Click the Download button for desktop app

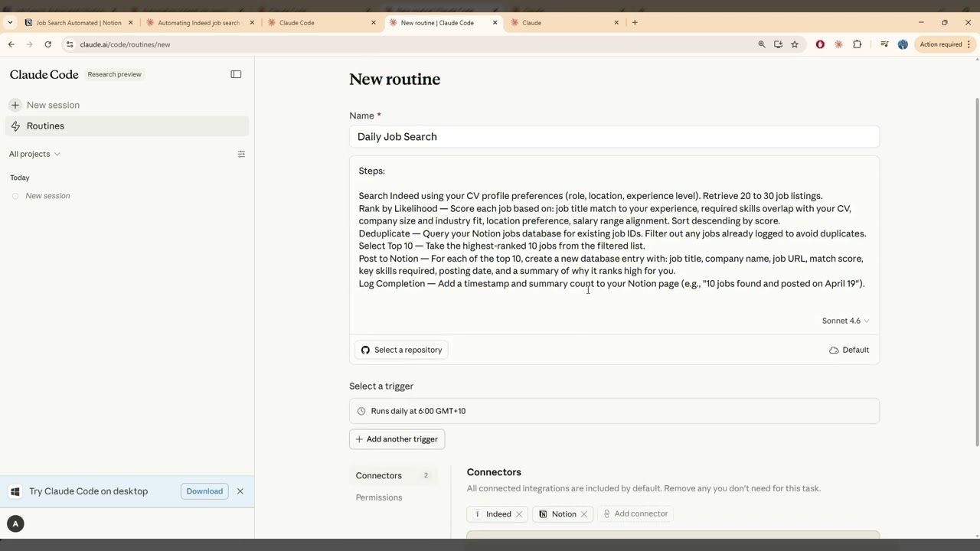tap(204, 491)
